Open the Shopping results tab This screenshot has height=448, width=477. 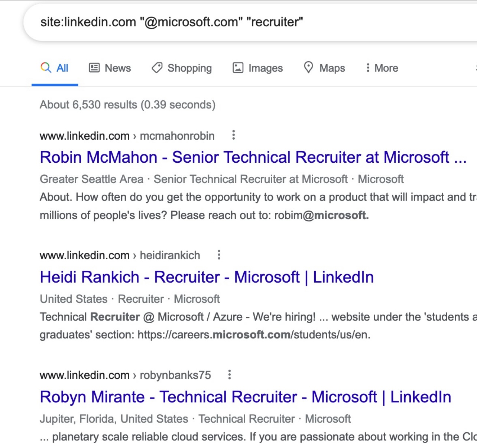point(182,68)
